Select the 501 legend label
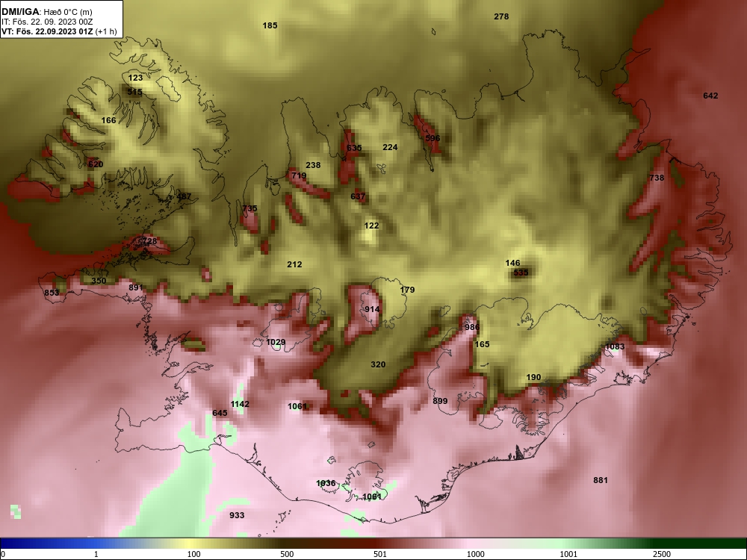This screenshot has width=747, height=560. (379, 555)
